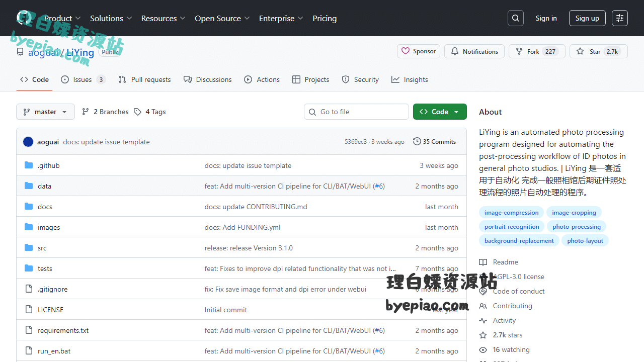View the 4 Tags link
This screenshot has width=644, height=362.
pyautogui.click(x=150, y=112)
